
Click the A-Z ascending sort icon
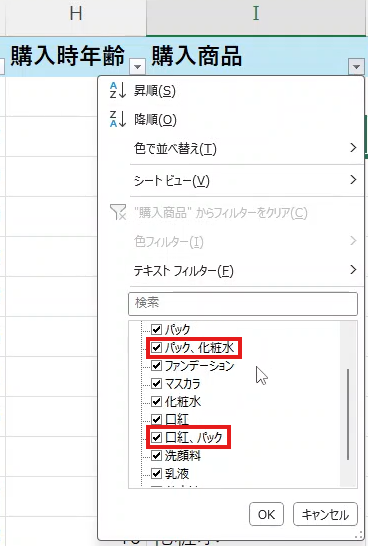(x=117, y=91)
